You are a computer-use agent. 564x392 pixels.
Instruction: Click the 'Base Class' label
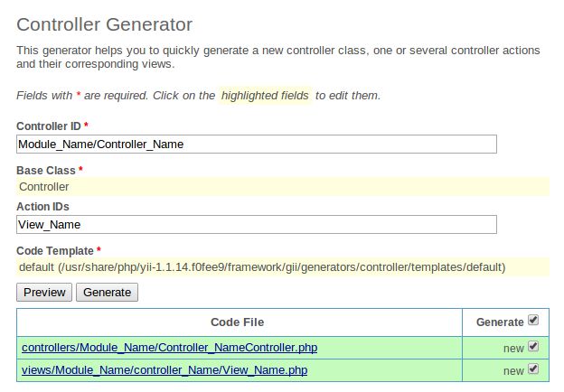coord(46,171)
